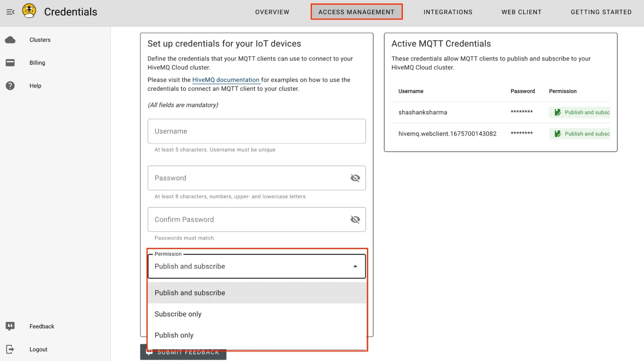Image resolution: width=644 pixels, height=361 pixels.
Task: Click the Logout exit icon
Action: click(10, 349)
